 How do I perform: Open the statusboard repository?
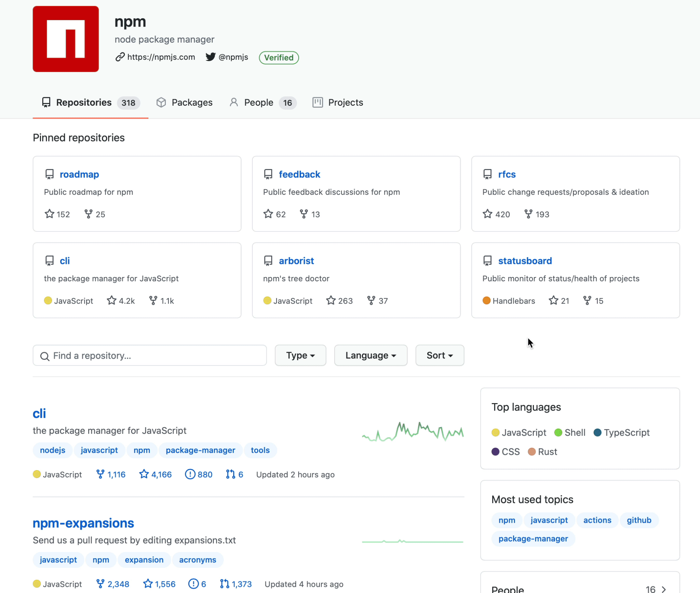[525, 260]
